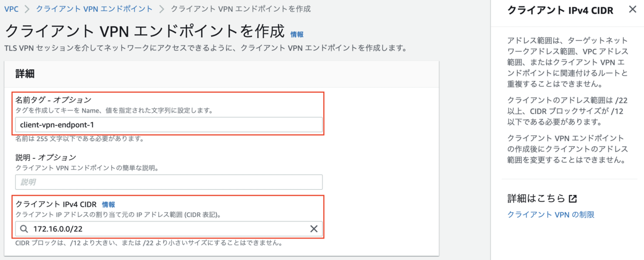This screenshot has height=260, width=644.
Task: Click current breadcrumb クライアント VPN エンドポイントを作成
Action: point(240,9)
